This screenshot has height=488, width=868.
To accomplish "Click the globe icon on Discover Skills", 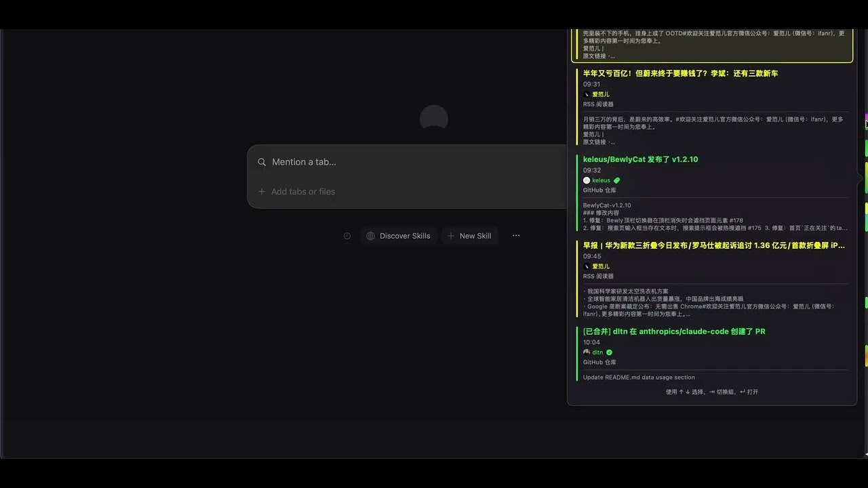I will click(x=370, y=235).
